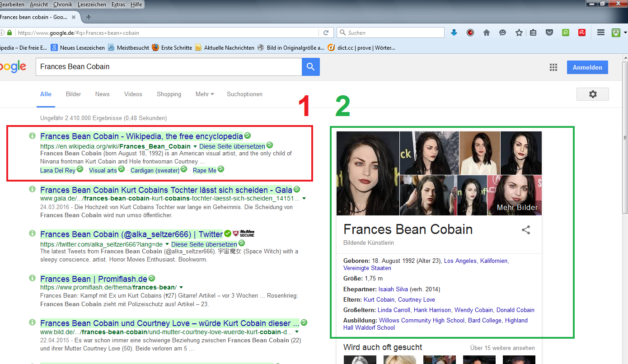Open the Isaiah Silva spouse link
Image resolution: width=628 pixels, height=364 pixels.
(393, 289)
